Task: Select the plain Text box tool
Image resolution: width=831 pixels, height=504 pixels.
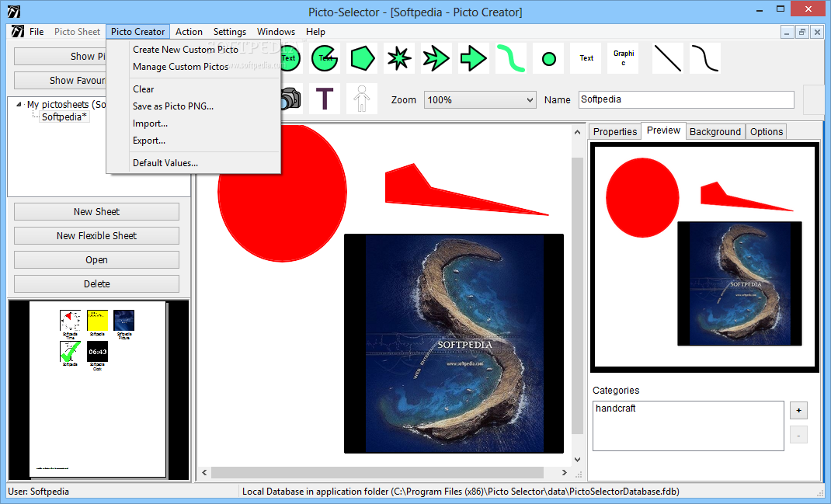Action: tap(586, 58)
